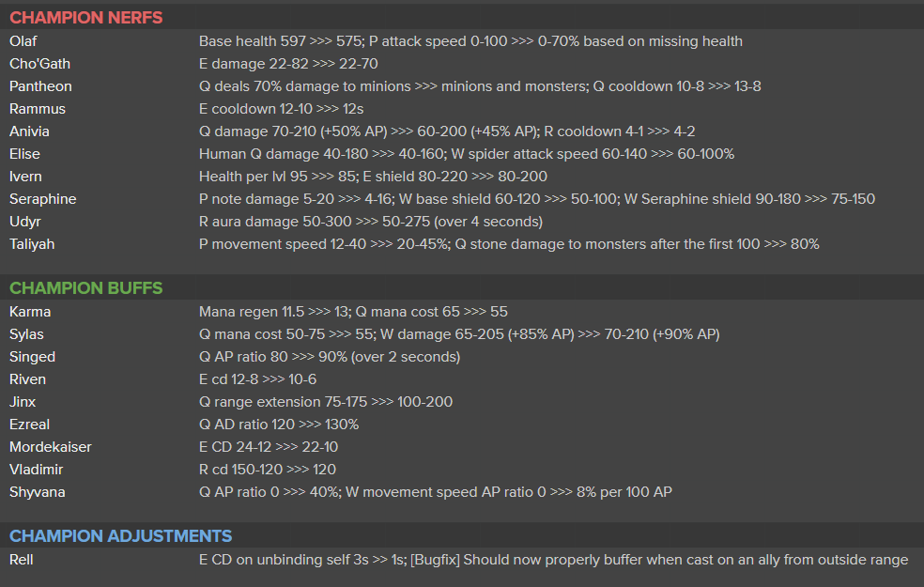Select Anivia in the nerfs list

29,131
